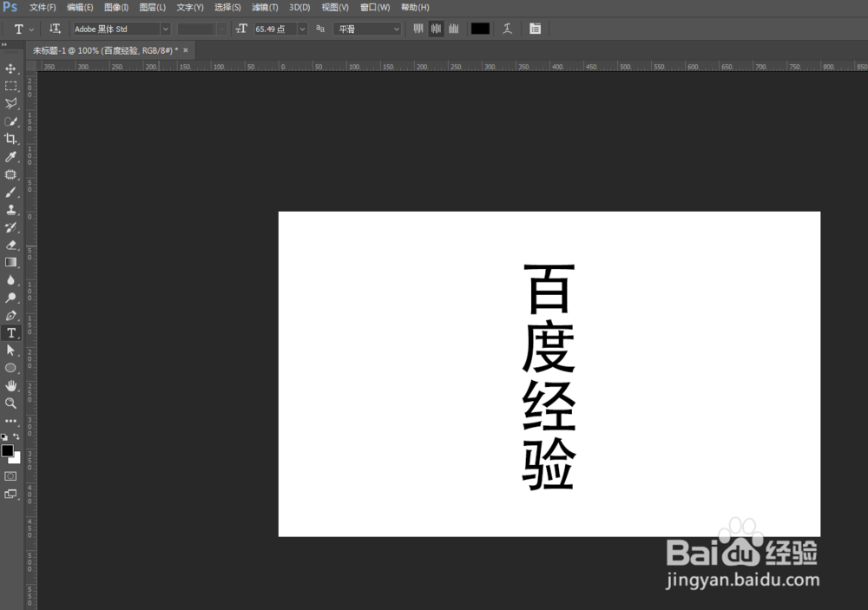The height and width of the screenshot is (610, 868).
Task: Open the font size dropdown showing 65.49 点
Action: [x=302, y=29]
